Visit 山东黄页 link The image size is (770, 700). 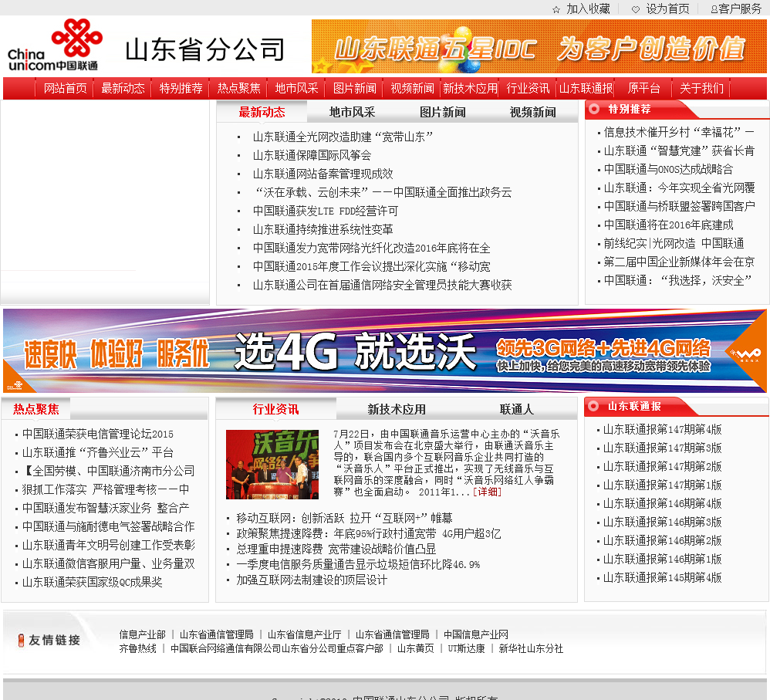(x=415, y=649)
